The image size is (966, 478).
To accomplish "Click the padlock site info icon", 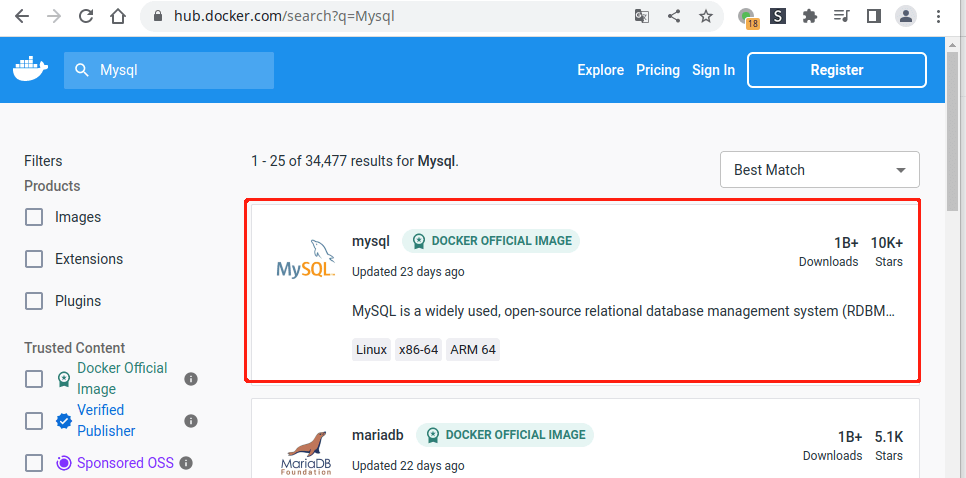I will pos(160,17).
